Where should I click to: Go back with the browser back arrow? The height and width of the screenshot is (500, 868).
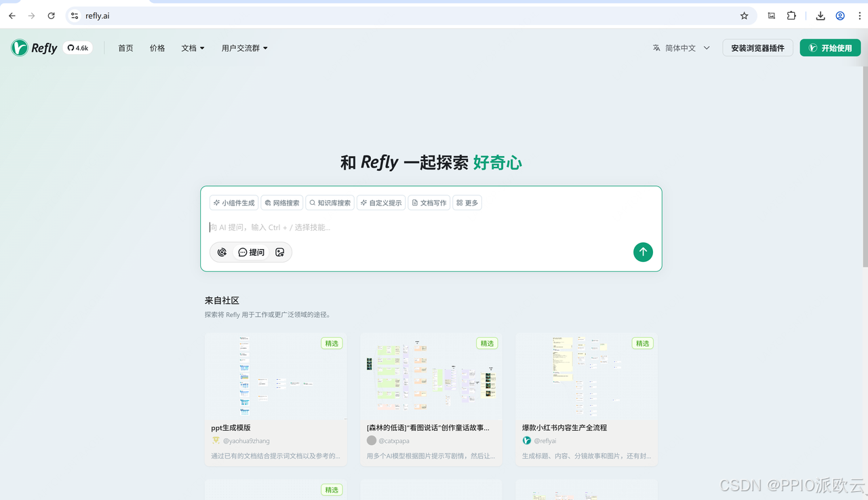(12, 16)
